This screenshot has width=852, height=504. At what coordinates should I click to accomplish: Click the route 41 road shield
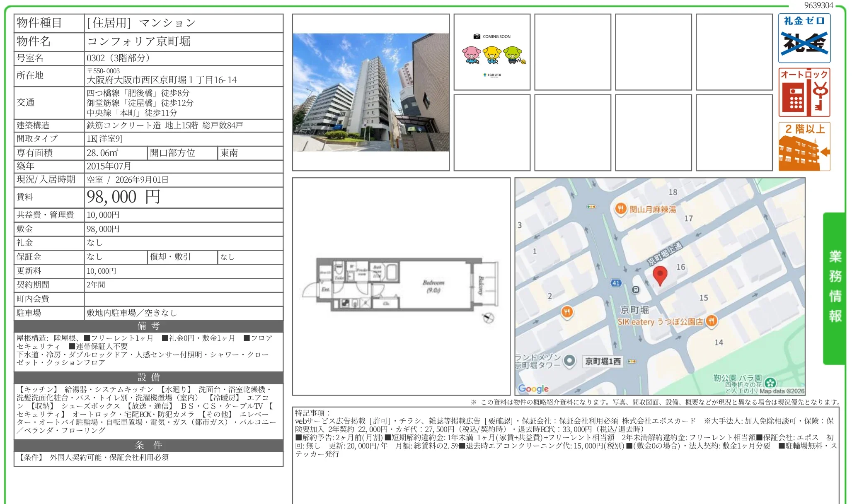pyautogui.click(x=616, y=283)
